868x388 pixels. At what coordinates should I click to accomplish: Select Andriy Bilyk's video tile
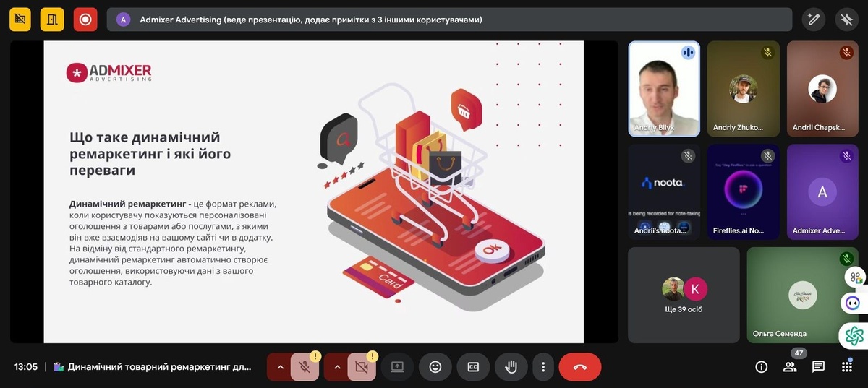point(664,89)
